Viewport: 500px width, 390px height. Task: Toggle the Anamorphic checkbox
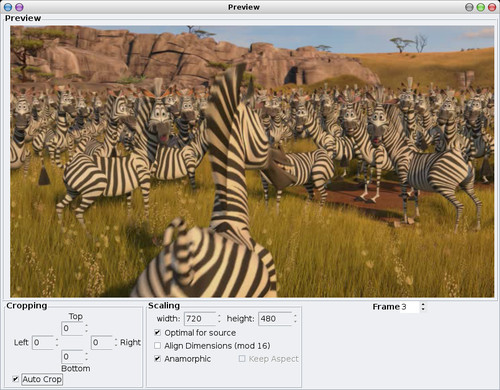158,359
